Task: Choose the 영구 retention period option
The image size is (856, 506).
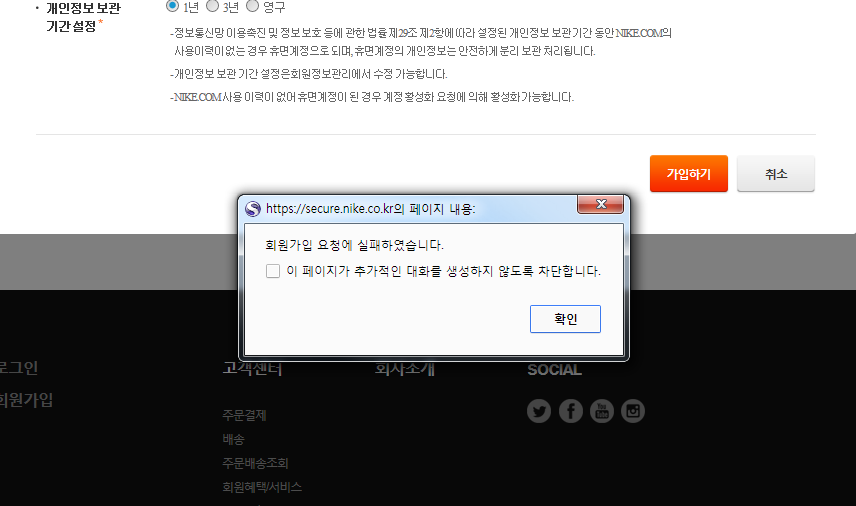Action: (253, 6)
